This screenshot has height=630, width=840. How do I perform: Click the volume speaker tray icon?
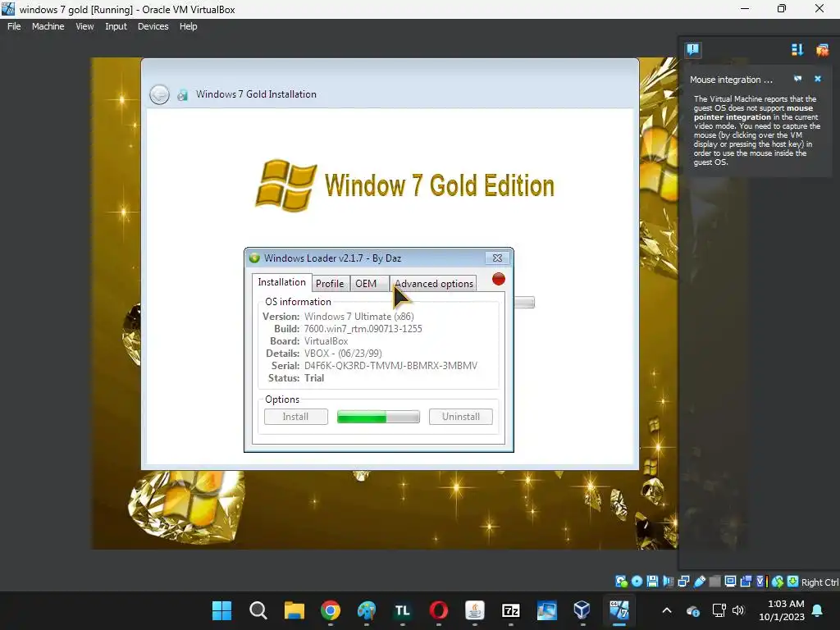738,610
